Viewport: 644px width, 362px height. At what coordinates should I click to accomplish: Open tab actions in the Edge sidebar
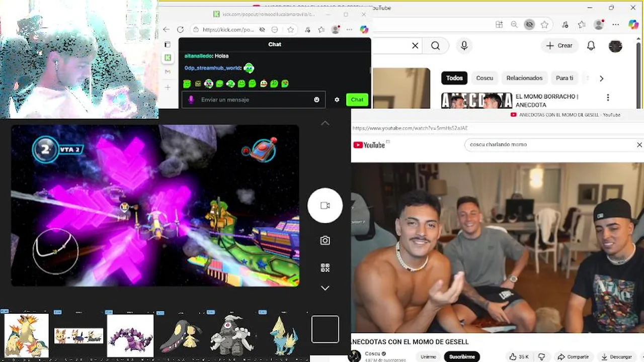tap(168, 44)
